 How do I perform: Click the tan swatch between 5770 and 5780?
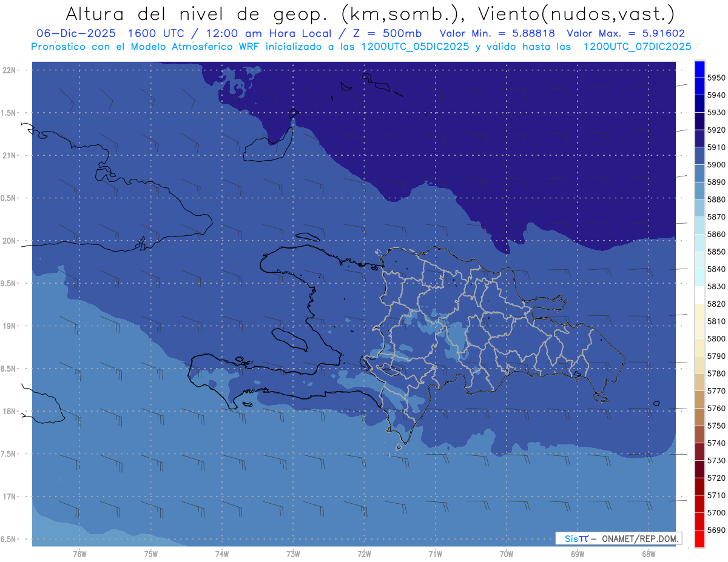tap(699, 383)
